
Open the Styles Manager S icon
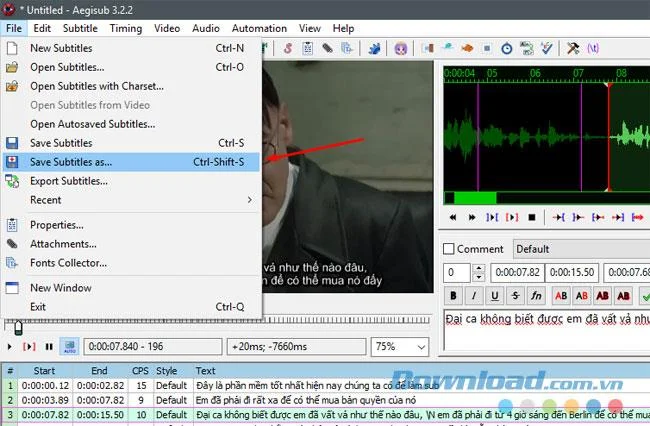pos(288,48)
